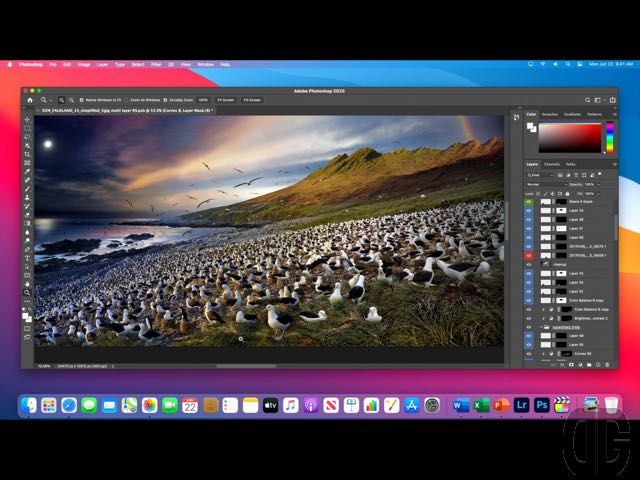Click the Home icon in options bar
640x480 pixels.
(x=30, y=100)
